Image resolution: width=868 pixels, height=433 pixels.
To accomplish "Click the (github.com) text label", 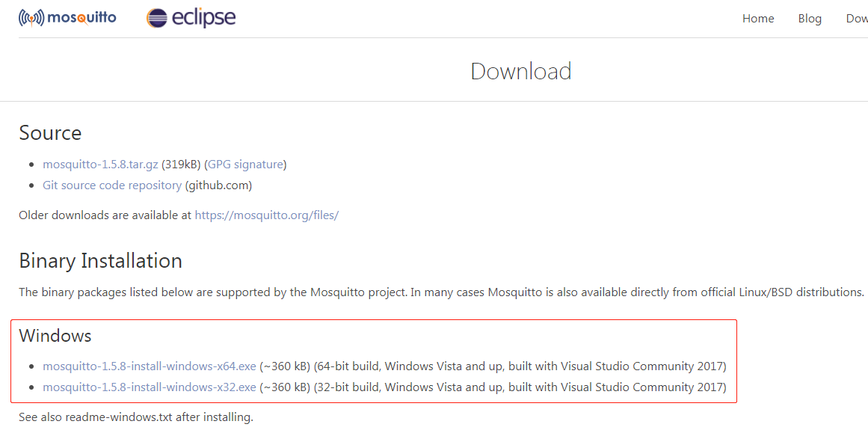I will (x=218, y=185).
